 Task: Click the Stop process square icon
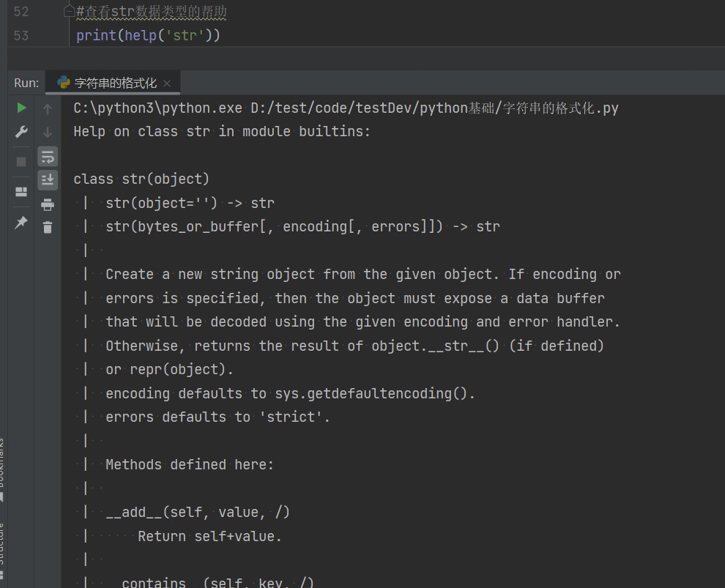(21, 162)
